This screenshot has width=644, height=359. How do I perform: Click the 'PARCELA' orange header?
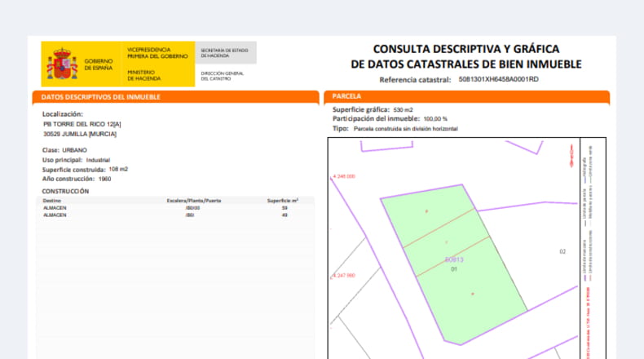point(467,96)
